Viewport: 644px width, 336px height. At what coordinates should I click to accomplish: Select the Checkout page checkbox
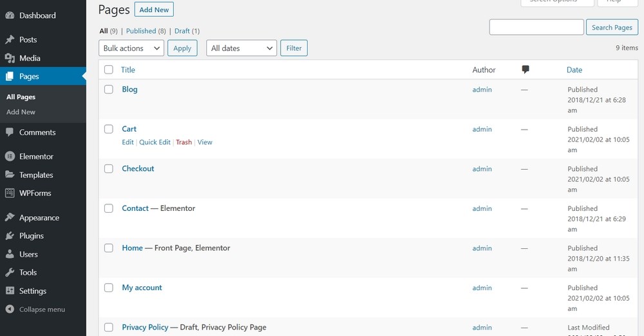tap(108, 168)
